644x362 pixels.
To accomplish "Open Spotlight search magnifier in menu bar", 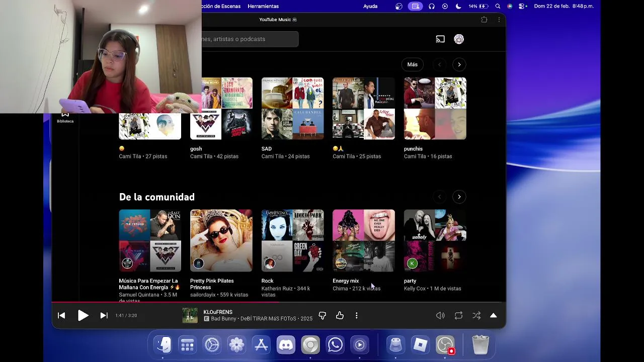I will 498,6.
